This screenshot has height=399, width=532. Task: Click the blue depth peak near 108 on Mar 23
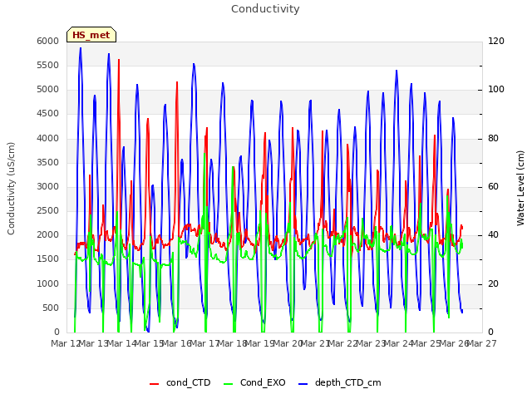tap(397, 71)
